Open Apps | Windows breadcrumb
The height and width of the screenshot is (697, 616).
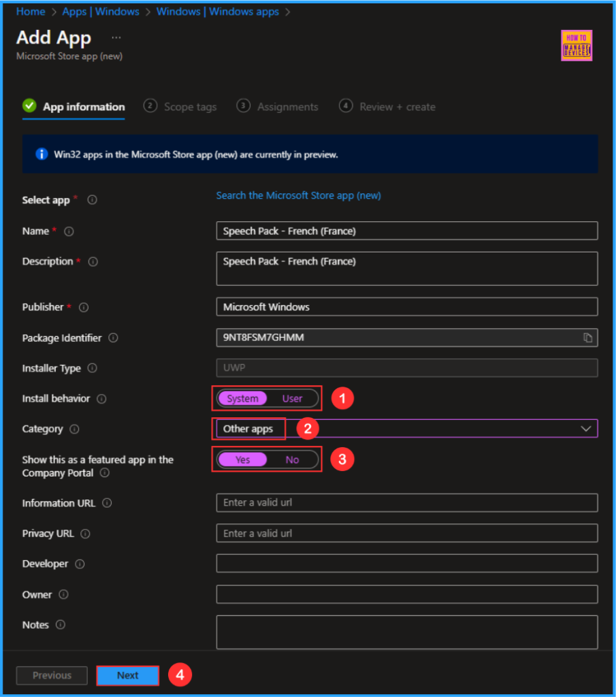click(x=101, y=12)
